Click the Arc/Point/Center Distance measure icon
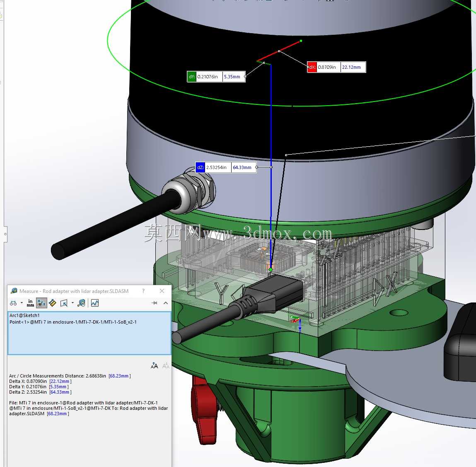 click(13, 303)
